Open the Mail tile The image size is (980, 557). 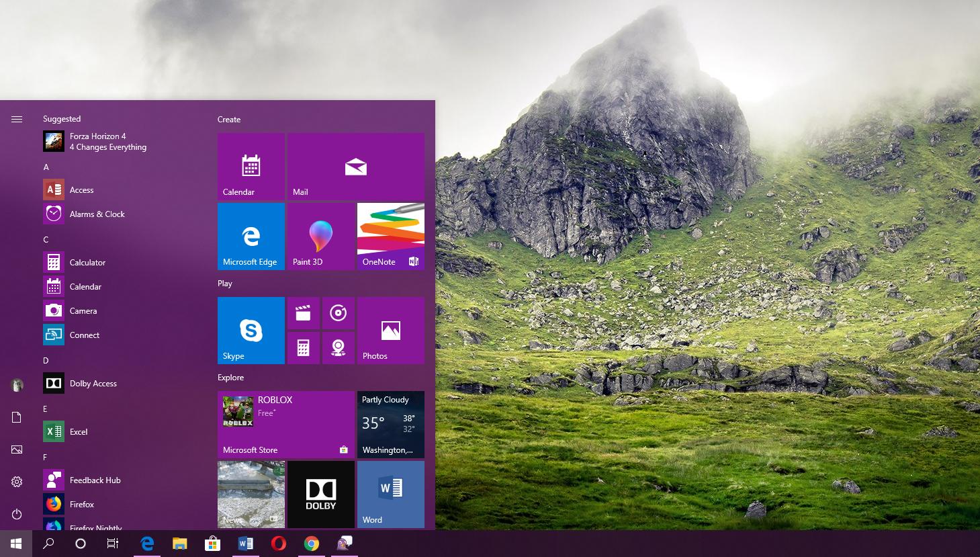tap(356, 167)
